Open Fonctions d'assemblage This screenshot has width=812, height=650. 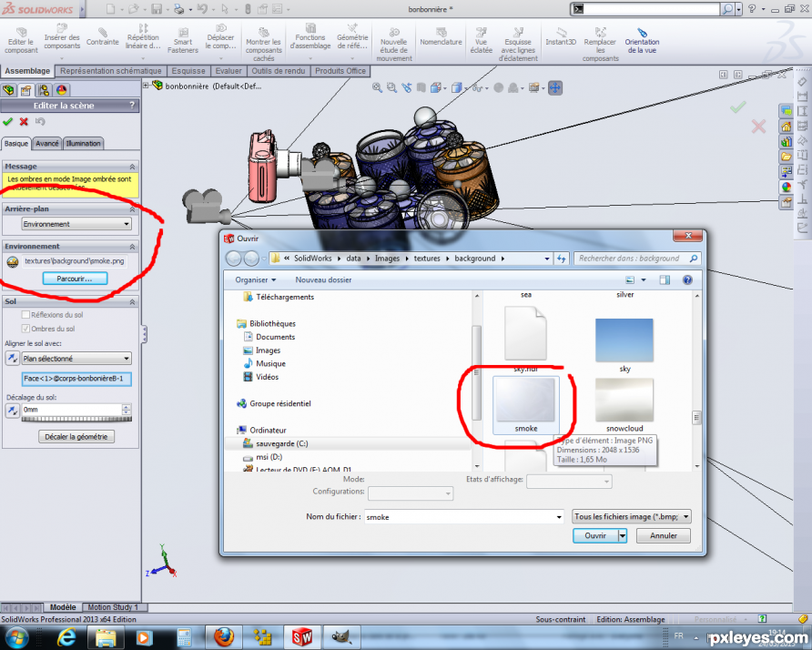[310, 37]
